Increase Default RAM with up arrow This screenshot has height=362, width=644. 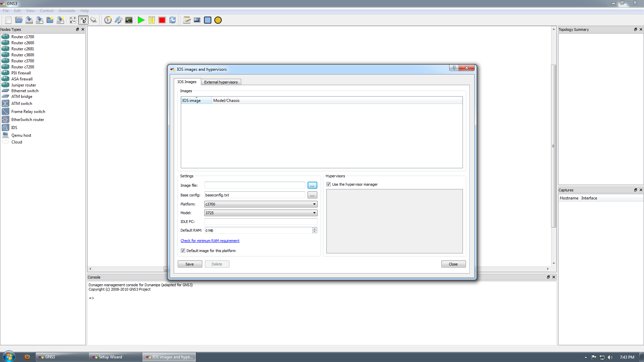tap(314, 229)
